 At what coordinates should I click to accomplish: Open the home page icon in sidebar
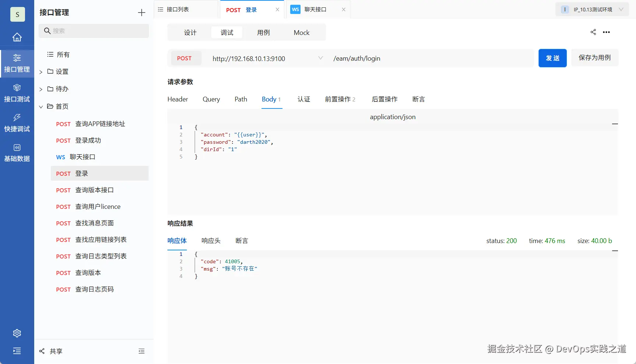pos(17,37)
